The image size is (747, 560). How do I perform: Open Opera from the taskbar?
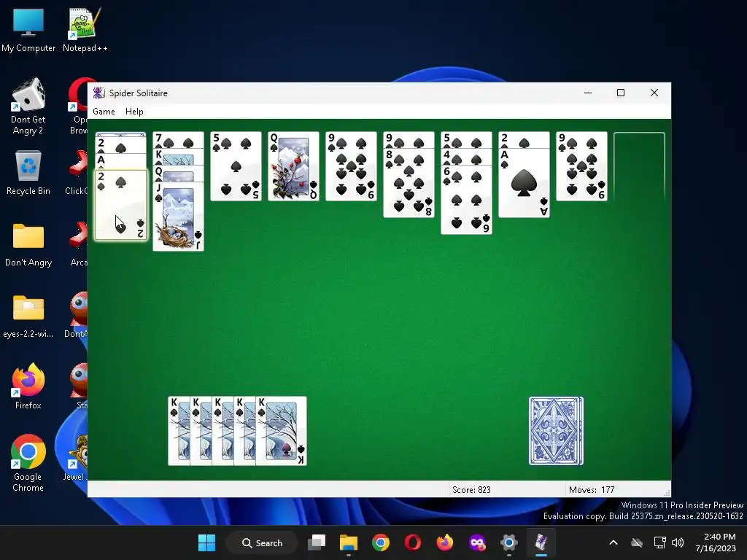tap(413, 542)
